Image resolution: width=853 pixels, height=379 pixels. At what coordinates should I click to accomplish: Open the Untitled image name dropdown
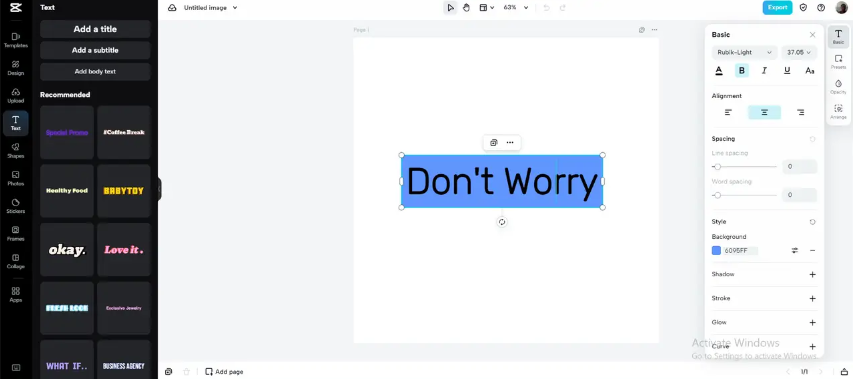coord(211,8)
